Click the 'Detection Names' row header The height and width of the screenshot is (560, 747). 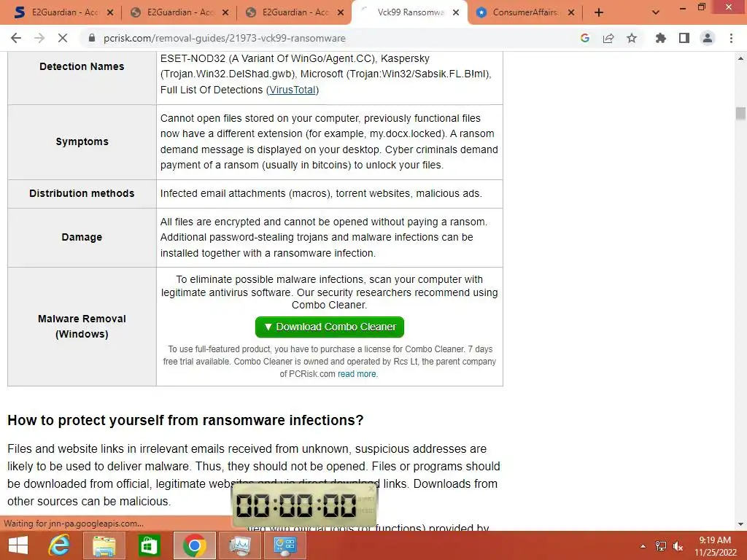(x=82, y=66)
